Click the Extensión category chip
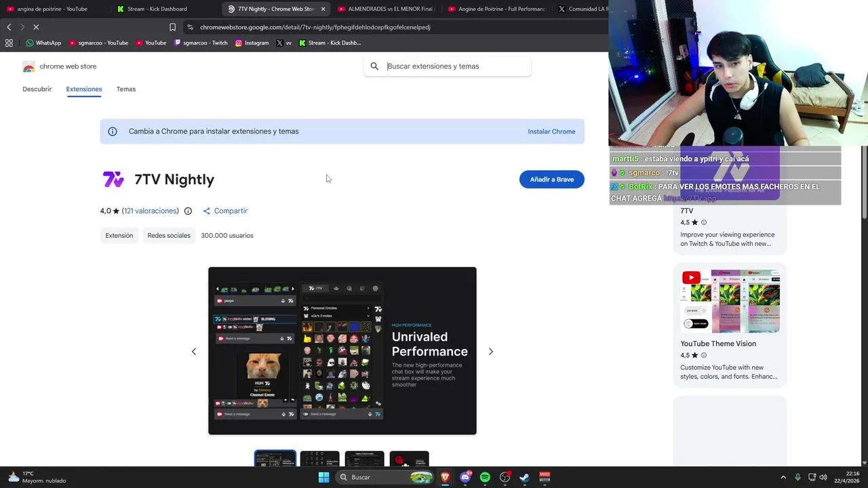Viewport: 868px width, 488px height. pyautogui.click(x=119, y=235)
